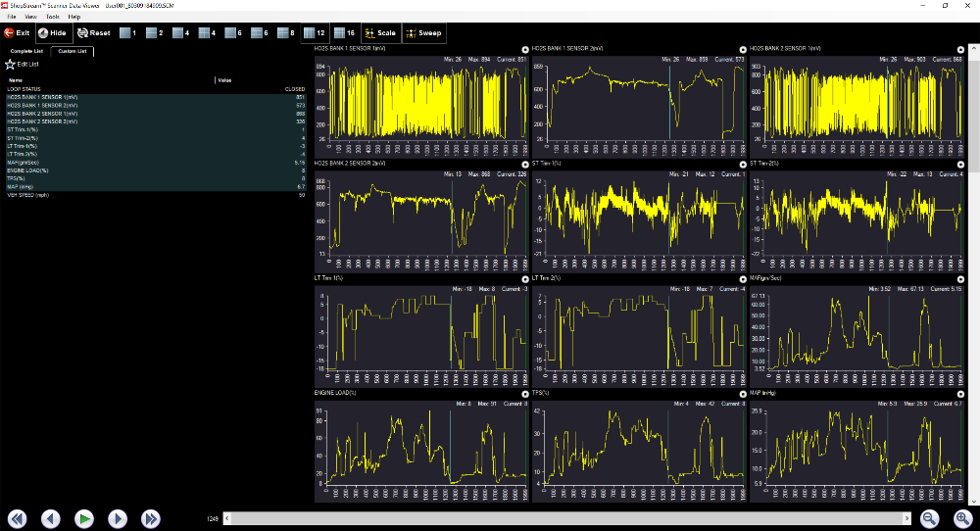Screen dimensions: 980x531
Task: Zoom out on the graph timeline
Action: 931,517
